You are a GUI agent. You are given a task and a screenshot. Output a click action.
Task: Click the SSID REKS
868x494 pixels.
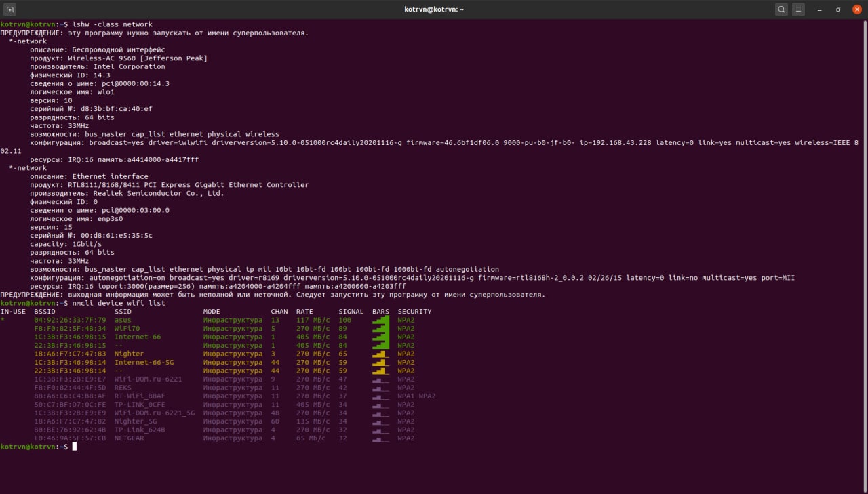coord(123,388)
